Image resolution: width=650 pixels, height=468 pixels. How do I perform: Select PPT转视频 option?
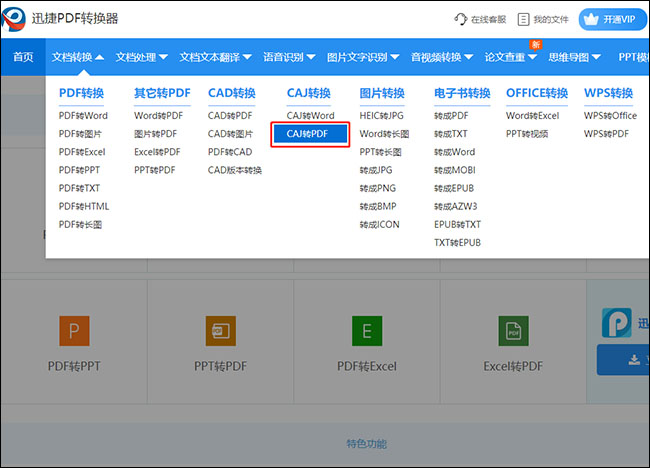[x=527, y=134]
